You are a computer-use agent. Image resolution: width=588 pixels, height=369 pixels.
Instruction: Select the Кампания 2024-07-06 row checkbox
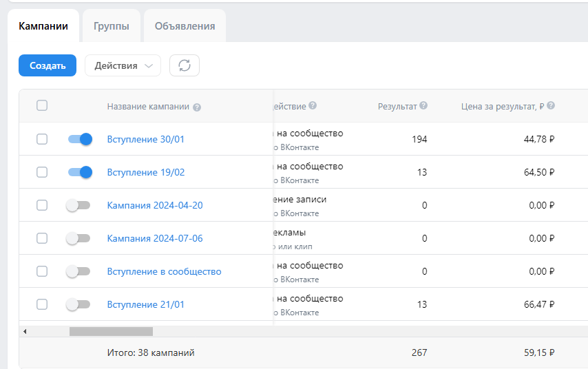pos(42,238)
